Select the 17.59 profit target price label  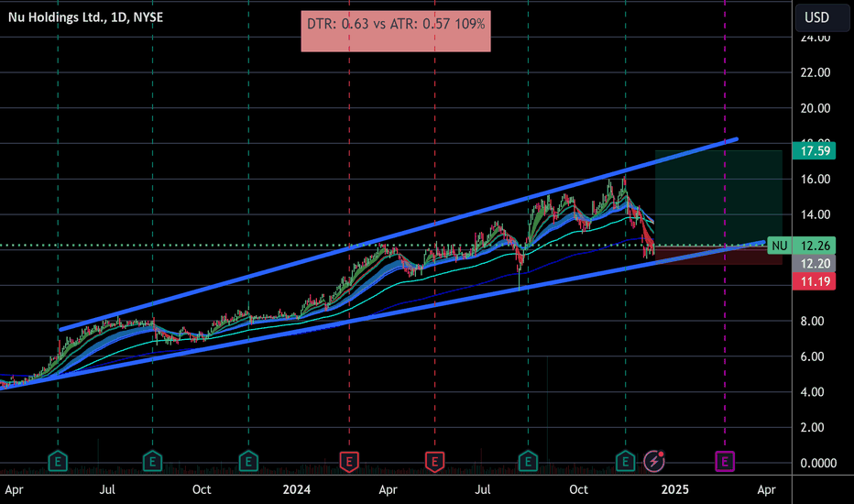click(x=815, y=151)
